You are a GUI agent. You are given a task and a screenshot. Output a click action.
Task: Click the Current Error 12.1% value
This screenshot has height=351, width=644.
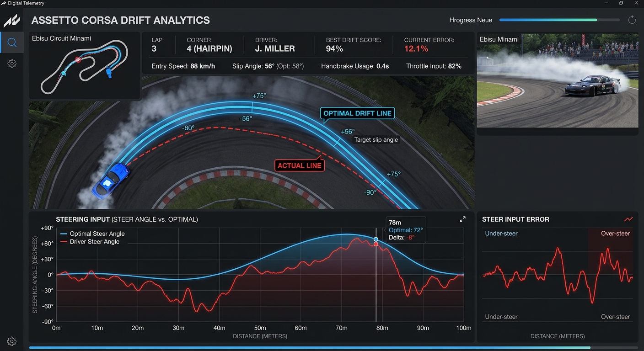tap(416, 49)
